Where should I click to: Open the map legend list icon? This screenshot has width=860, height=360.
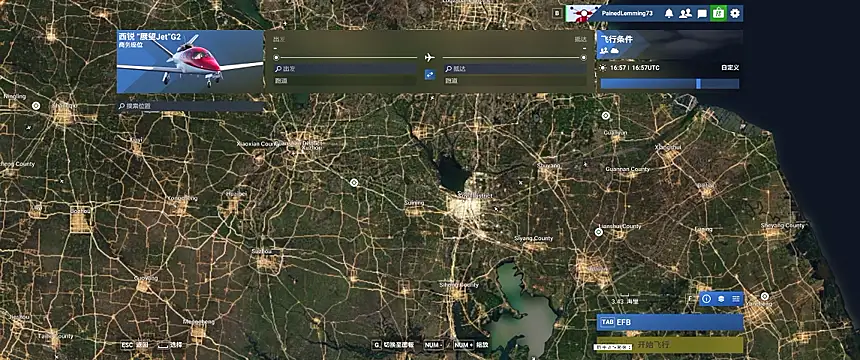[x=736, y=299]
